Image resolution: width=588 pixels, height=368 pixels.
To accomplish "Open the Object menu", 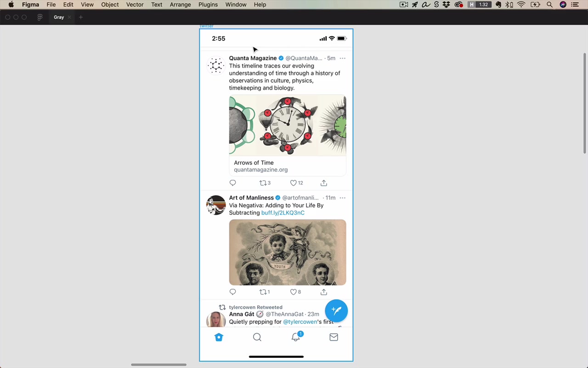I will coord(110,5).
